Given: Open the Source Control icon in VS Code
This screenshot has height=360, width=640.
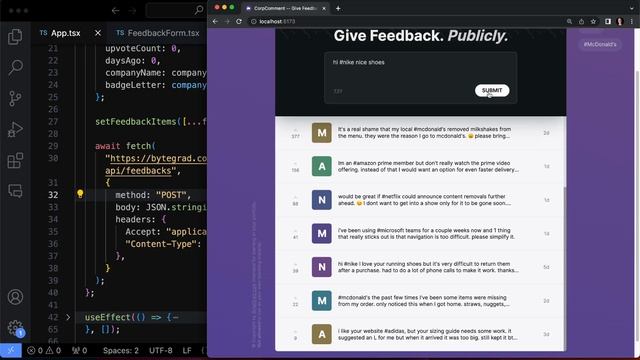Looking at the screenshot, I should [x=15, y=98].
